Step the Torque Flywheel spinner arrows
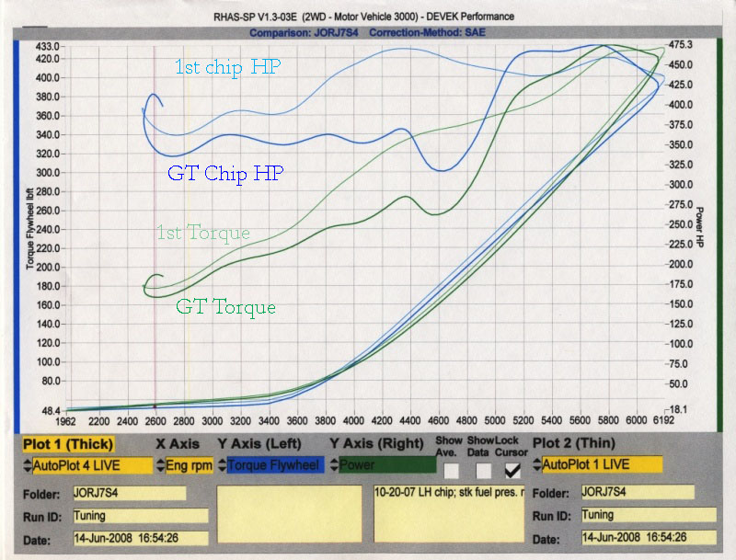736x560 pixels. tap(223, 464)
